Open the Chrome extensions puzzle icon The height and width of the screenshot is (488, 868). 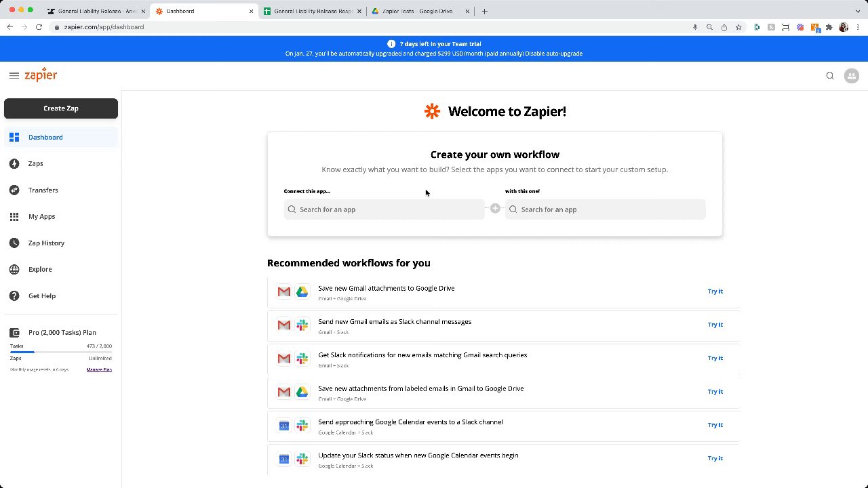click(x=829, y=27)
